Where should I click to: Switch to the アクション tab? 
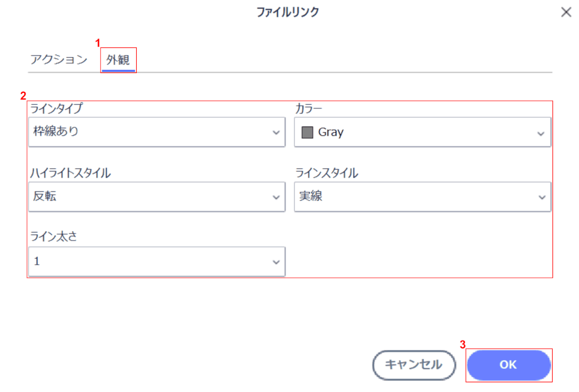[x=59, y=60]
